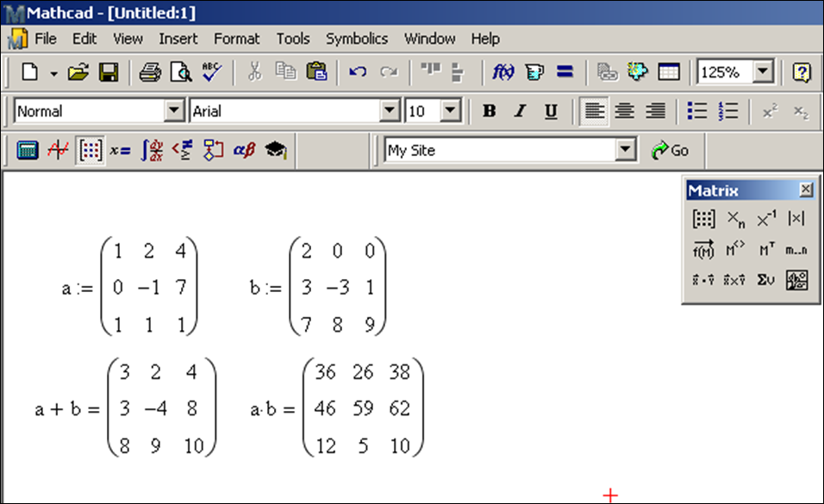Toggle Bold text formatting

tap(489, 111)
